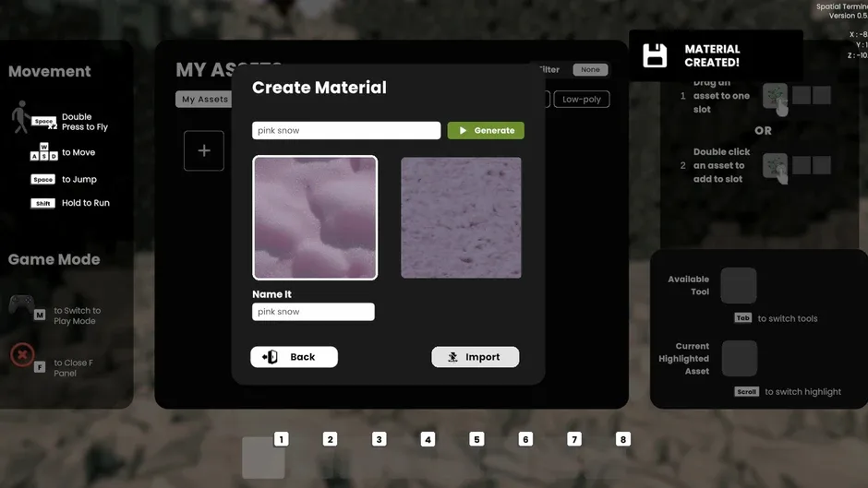Click the Back button
The image size is (868, 488).
(294, 357)
